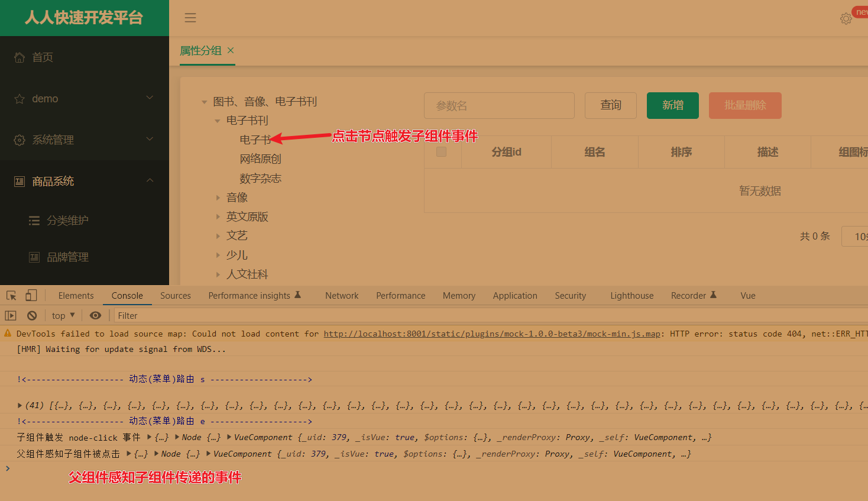Screen dimensions: 868x501
Task: Switch to the Network tab
Action: pos(342,296)
